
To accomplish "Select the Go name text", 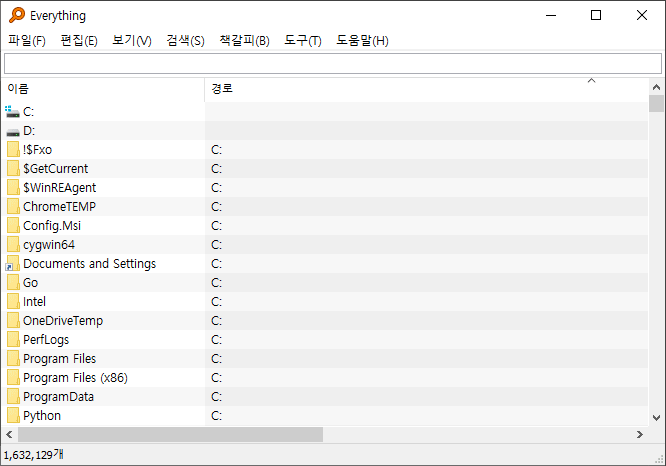I will 31,282.
